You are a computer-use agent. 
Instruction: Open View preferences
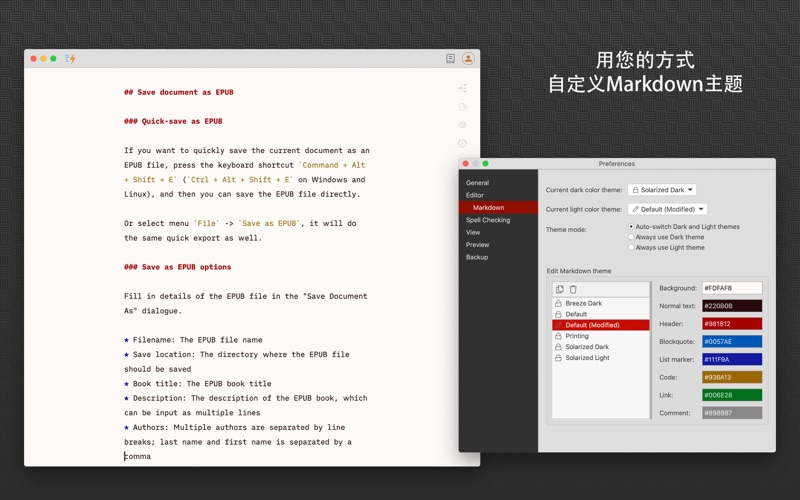[473, 232]
